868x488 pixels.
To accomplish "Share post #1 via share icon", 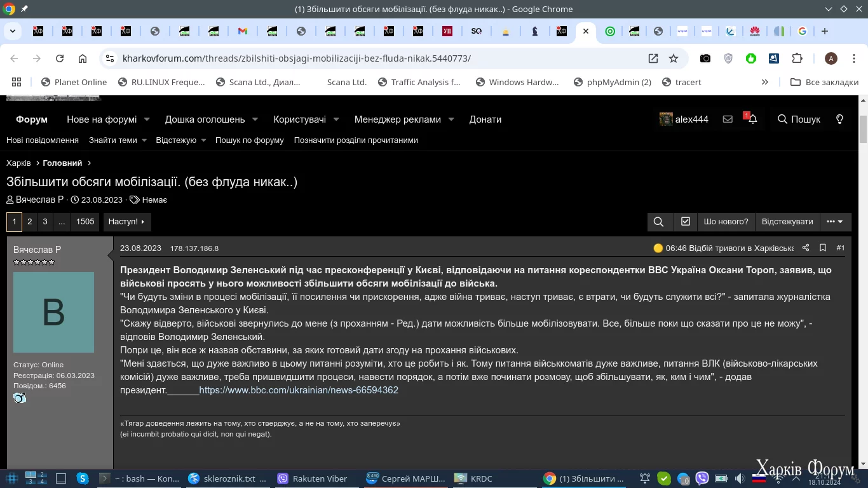I will 806,248.
